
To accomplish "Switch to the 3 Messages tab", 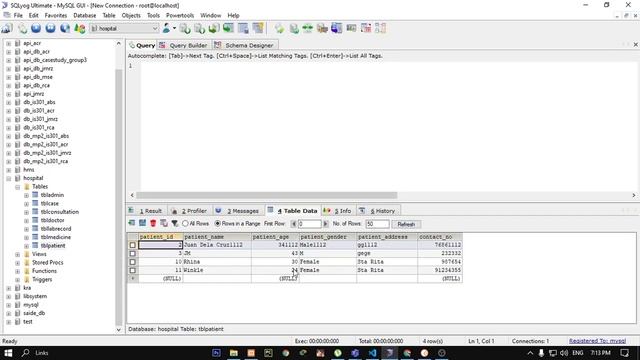I will pos(238,211).
